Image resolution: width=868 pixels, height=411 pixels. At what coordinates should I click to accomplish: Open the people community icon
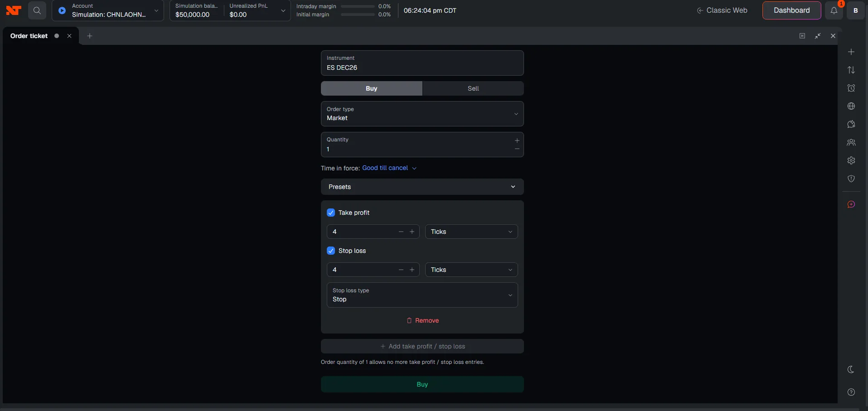pos(851,143)
